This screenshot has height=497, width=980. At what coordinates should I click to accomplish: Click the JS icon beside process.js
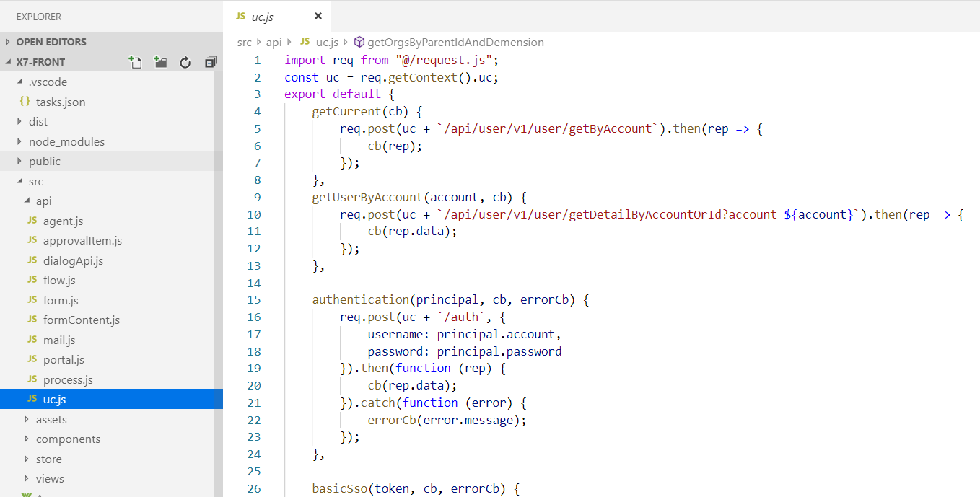[32, 379]
